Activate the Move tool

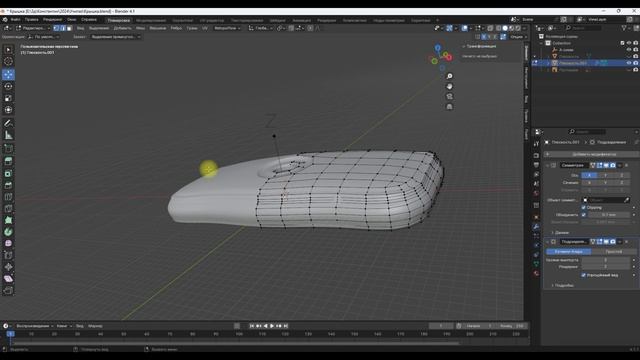(x=8, y=74)
